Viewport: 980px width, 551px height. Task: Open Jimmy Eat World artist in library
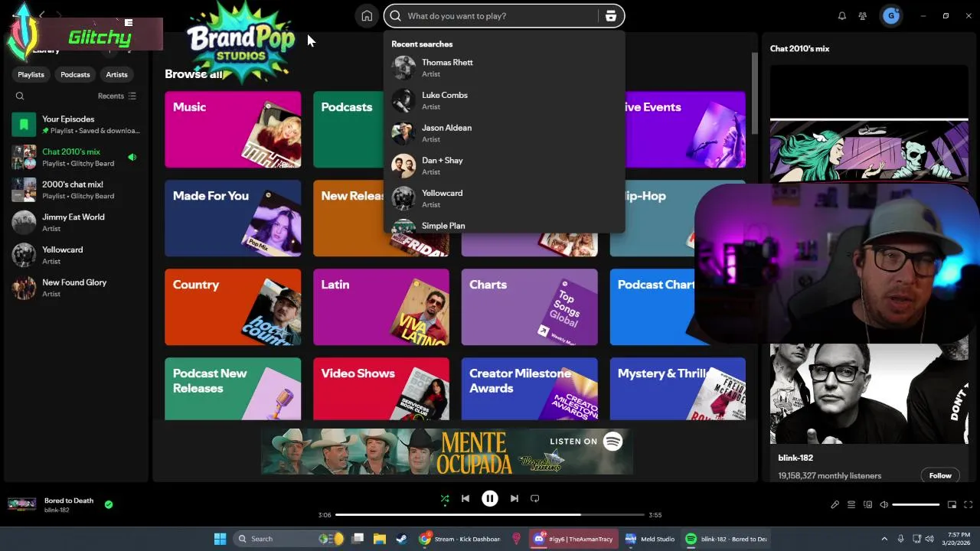click(76, 223)
